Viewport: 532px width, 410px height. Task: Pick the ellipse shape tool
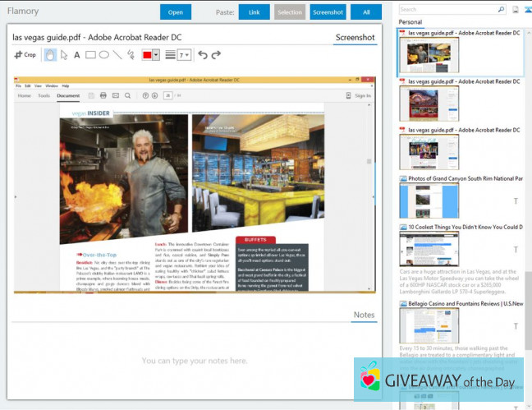click(x=104, y=55)
